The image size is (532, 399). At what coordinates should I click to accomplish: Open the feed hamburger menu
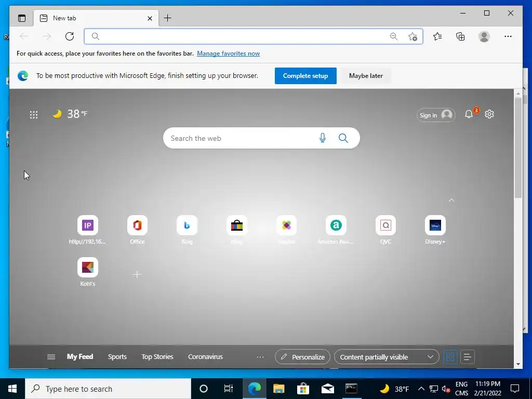click(51, 357)
